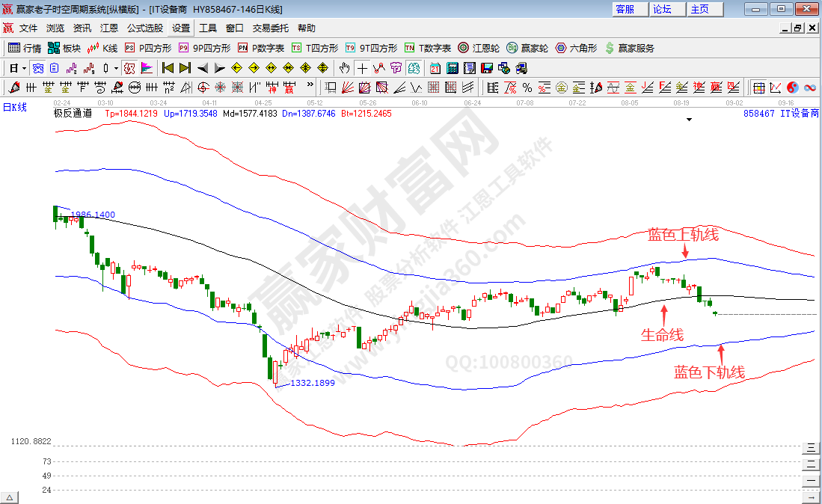Open the 行情 quotes list
Screen dimensions: 822x504
click(x=24, y=48)
